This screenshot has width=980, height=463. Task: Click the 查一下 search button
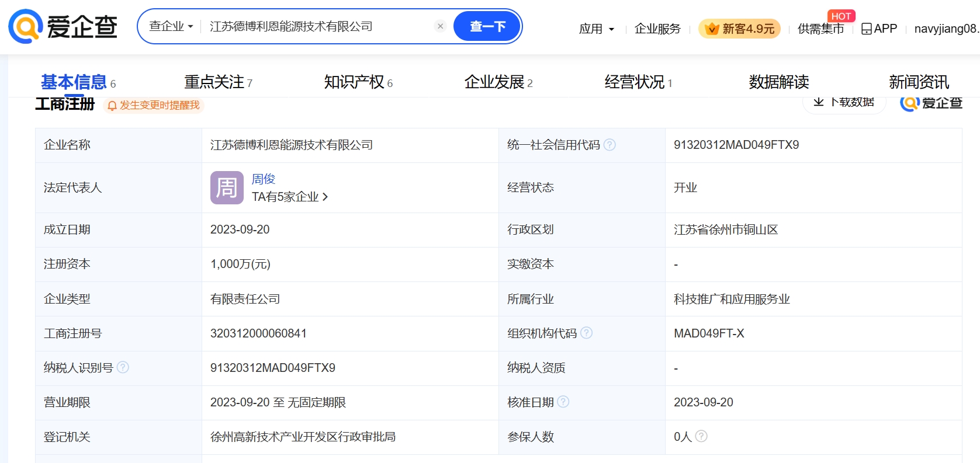[487, 26]
